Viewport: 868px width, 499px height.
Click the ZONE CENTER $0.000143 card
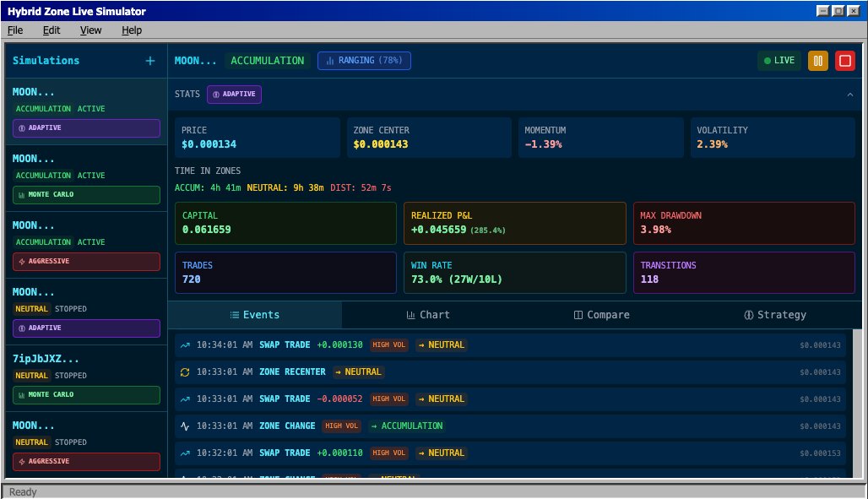[429, 138]
